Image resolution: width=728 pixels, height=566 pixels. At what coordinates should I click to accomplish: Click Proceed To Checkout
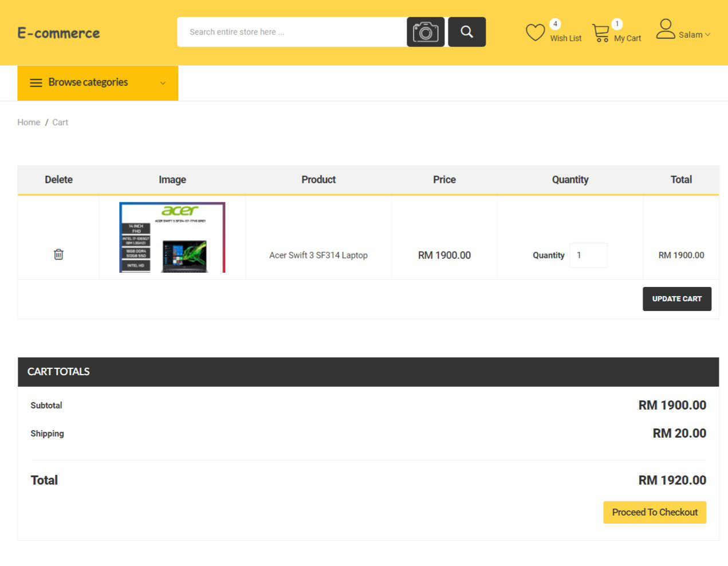coord(655,512)
